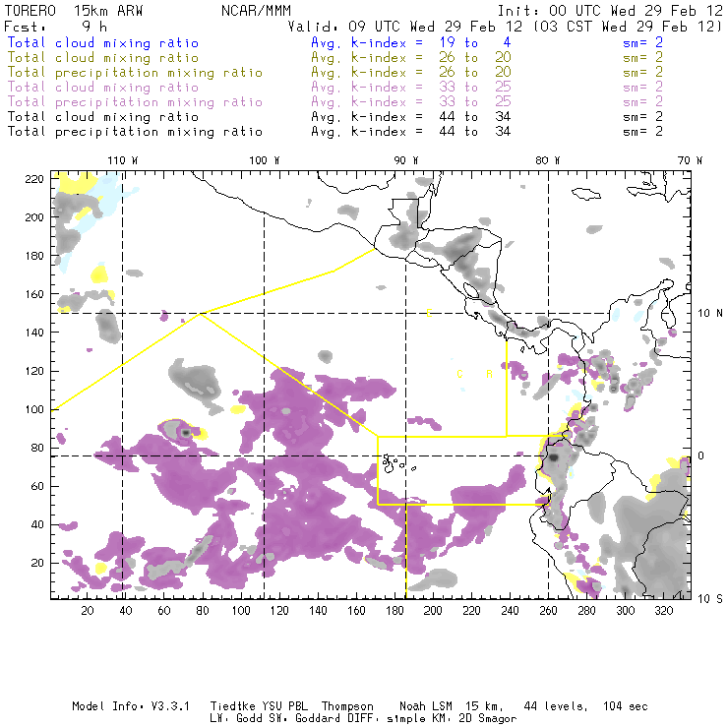728x728 pixels.
Task: Click the '180' tick label on the horizontal axis
Action: (394, 611)
